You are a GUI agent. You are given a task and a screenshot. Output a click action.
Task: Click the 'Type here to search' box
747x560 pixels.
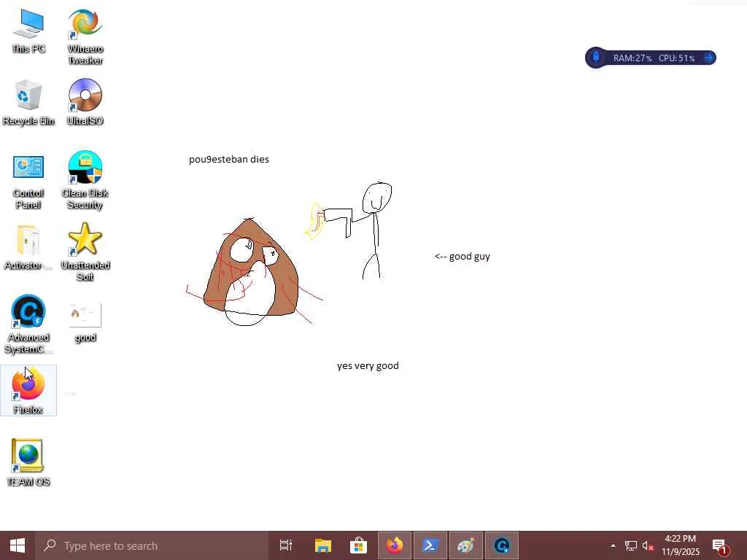pos(152,545)
